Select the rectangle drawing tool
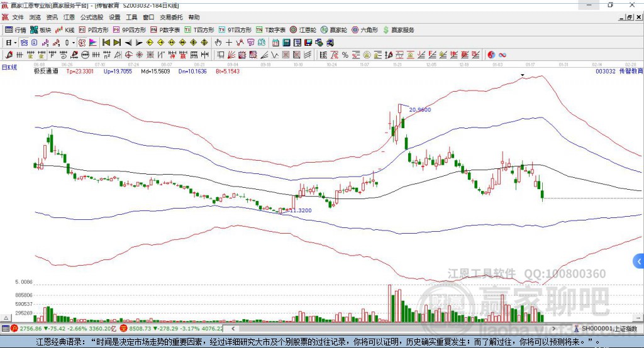 [x=220, y=55]
